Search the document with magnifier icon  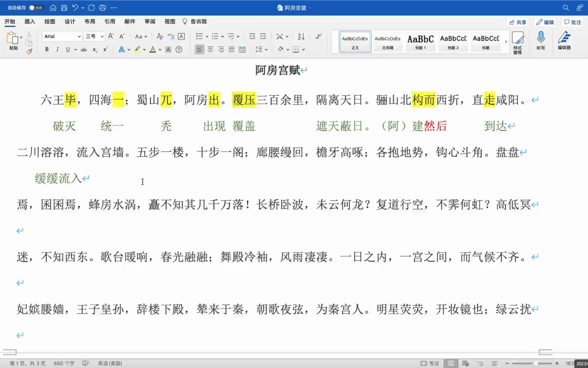click(x=566, y=7)
